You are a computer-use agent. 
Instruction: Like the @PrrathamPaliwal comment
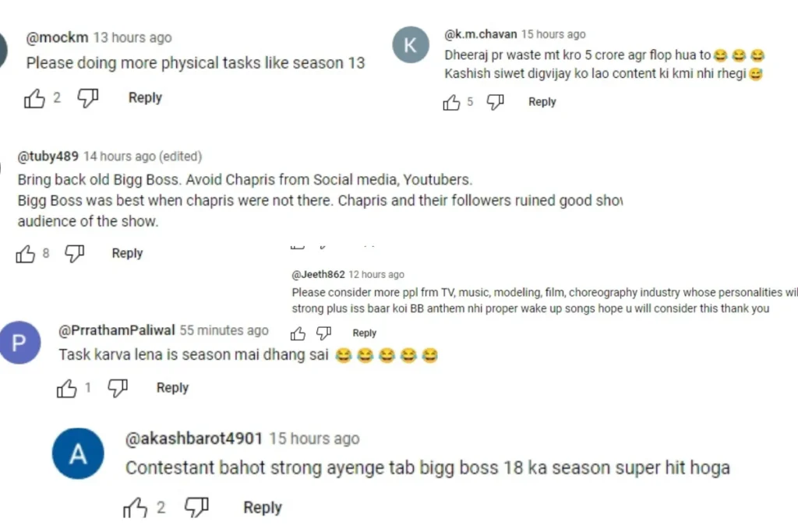67,389
